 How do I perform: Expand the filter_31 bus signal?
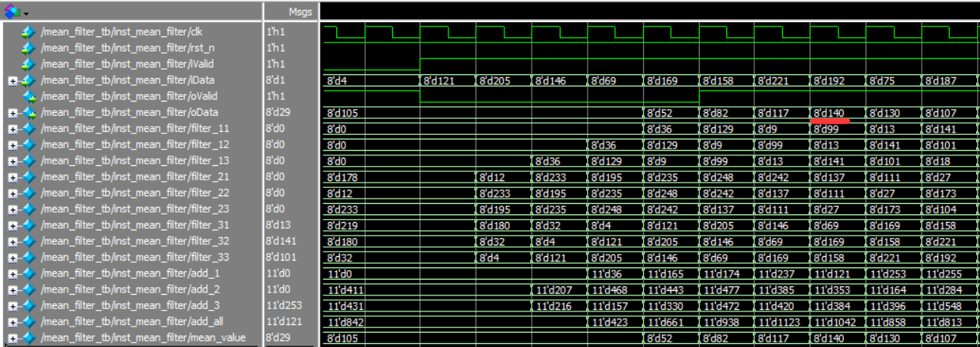point(12,225)
